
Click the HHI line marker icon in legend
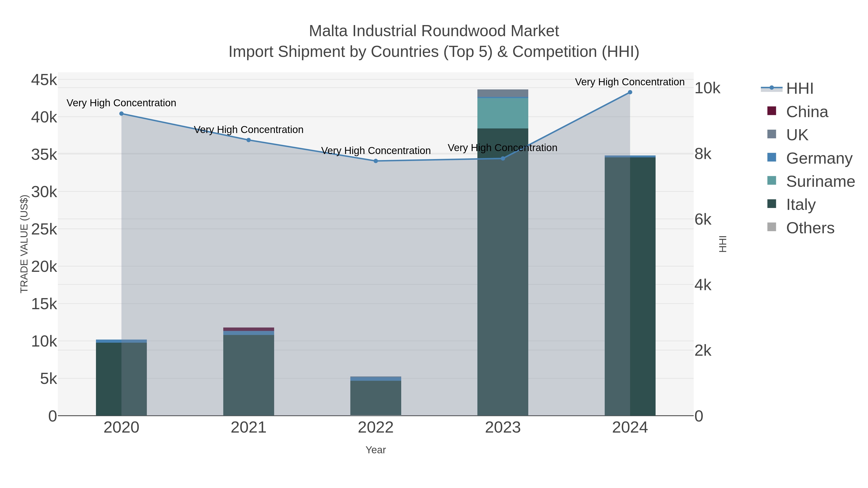tap(772, 88)
